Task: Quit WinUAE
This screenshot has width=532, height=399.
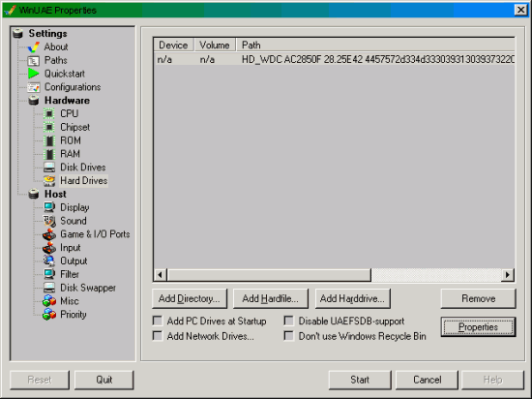Action: pyautogui.click(x=103, y=380)
